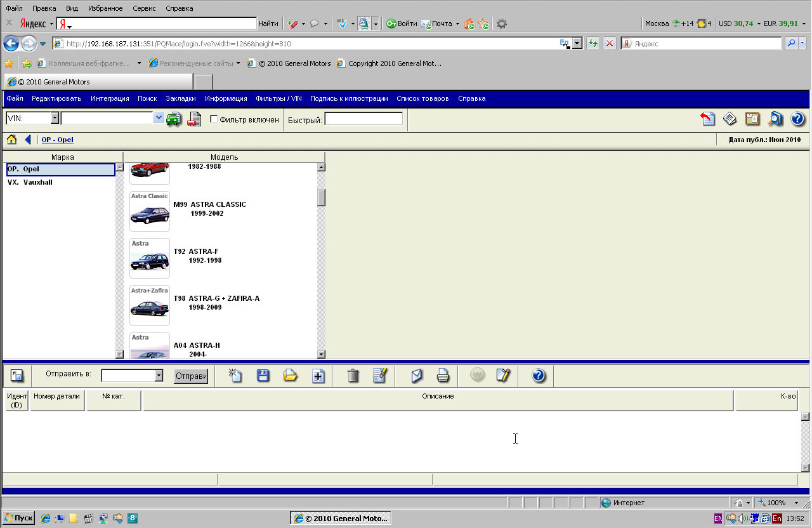Screen dimensions: 812x528
Task: Click the model list vertical scrollbar thumb
Action: click(x=321, y=197)
